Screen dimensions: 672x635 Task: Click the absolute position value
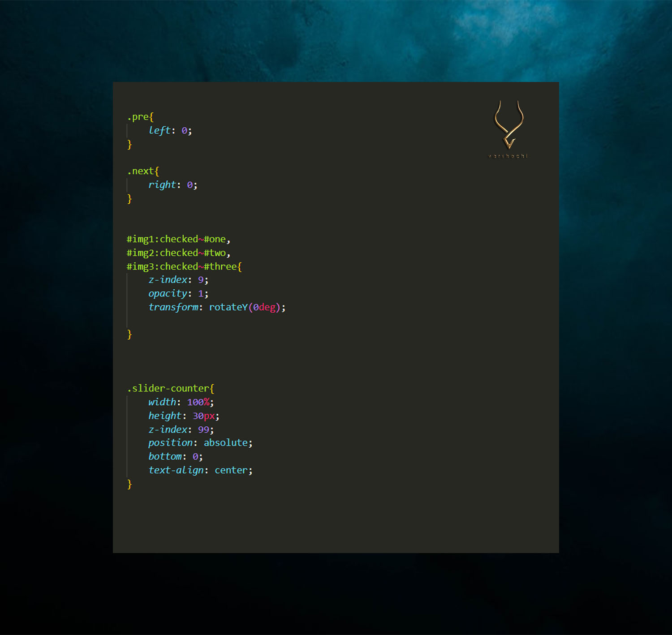point(225,443)
